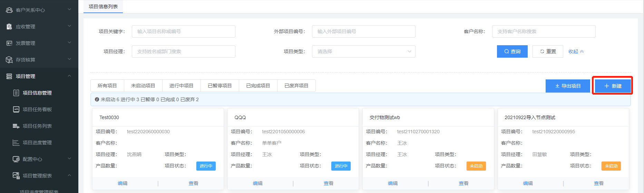Screen dimensions: 644x193
Task: Collapse search filters with 收起 link
Action: (576, 51)
